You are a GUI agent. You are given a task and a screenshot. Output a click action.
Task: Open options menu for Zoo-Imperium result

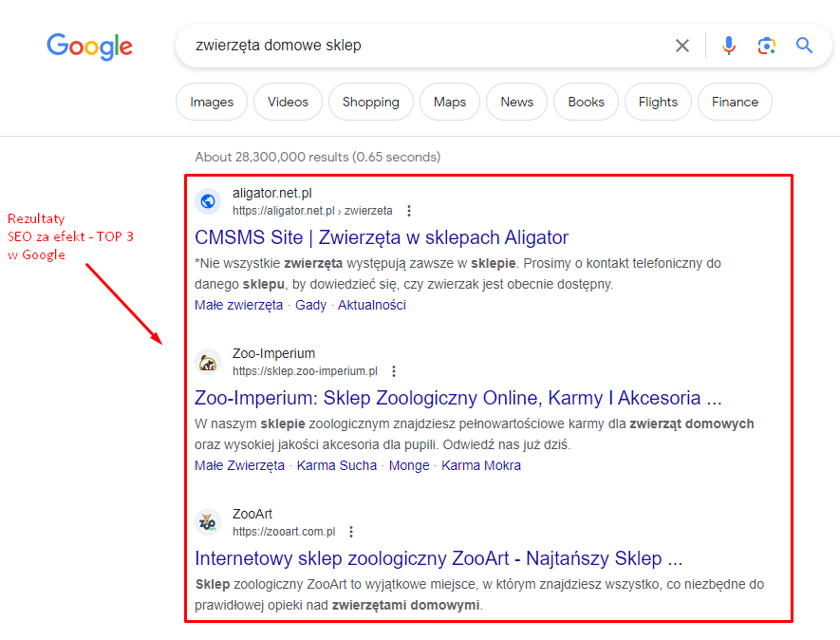394,371
